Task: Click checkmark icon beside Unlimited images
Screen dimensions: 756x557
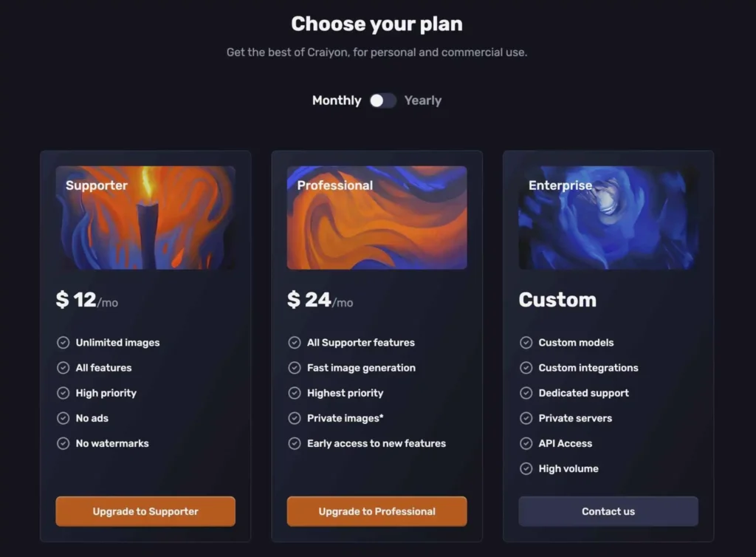Action: [63, 342]
